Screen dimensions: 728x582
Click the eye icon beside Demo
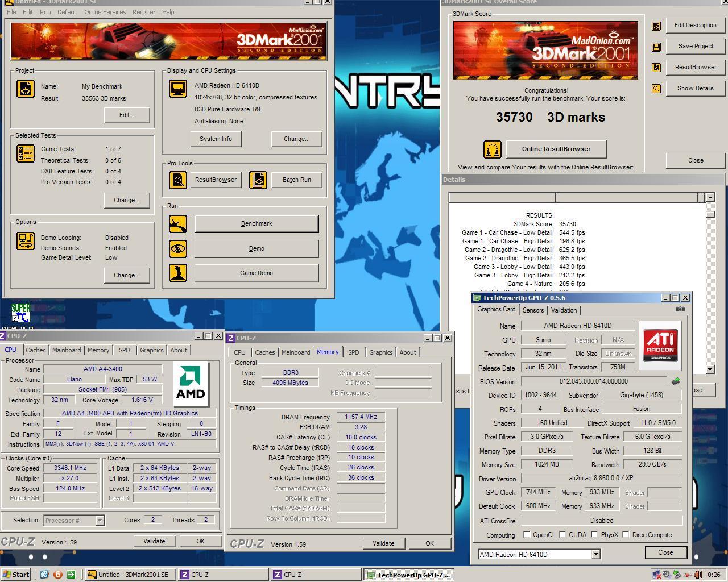[x=178, y=248]
